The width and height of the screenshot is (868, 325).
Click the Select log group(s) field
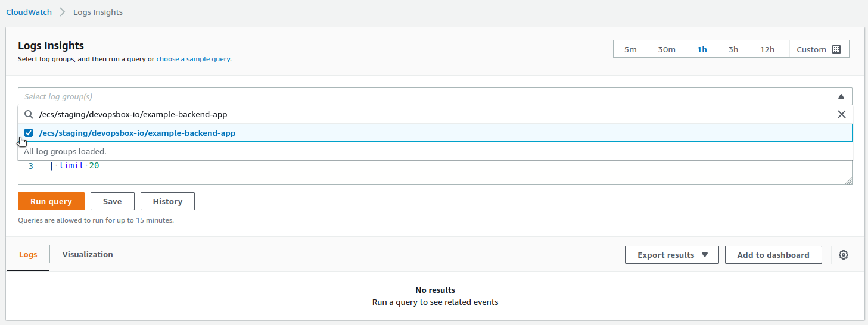tap(435, 96)
